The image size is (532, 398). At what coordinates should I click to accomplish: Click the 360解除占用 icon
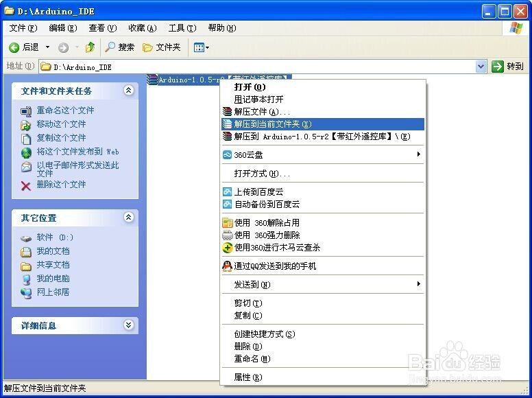click(x=227, y=223)
